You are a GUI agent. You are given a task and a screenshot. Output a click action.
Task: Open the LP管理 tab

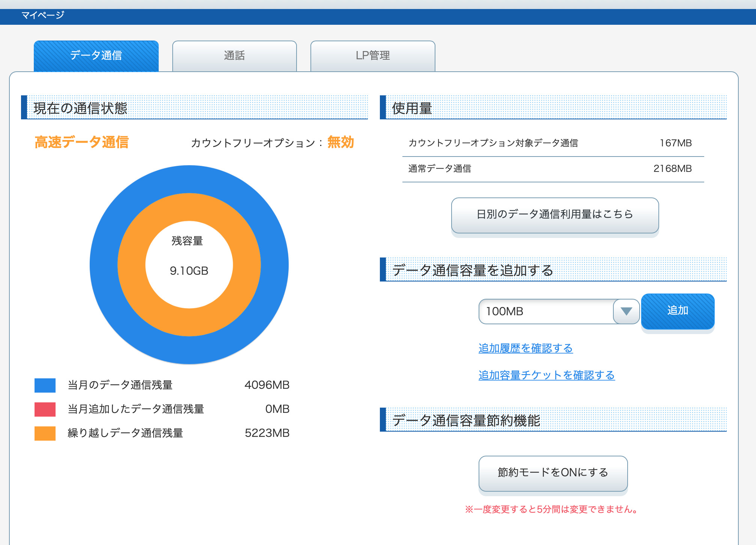pyautogui.click(x=372, y=56)
